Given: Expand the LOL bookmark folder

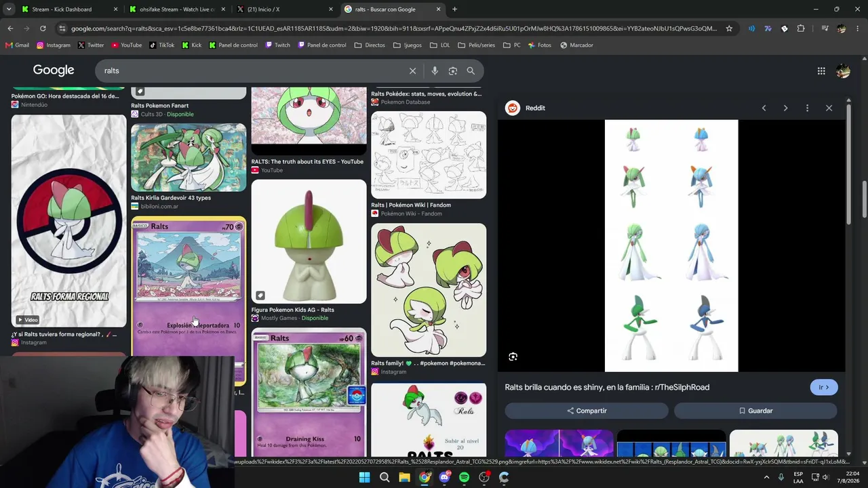Looking at the screenshot, I should (x=439, y=45).
